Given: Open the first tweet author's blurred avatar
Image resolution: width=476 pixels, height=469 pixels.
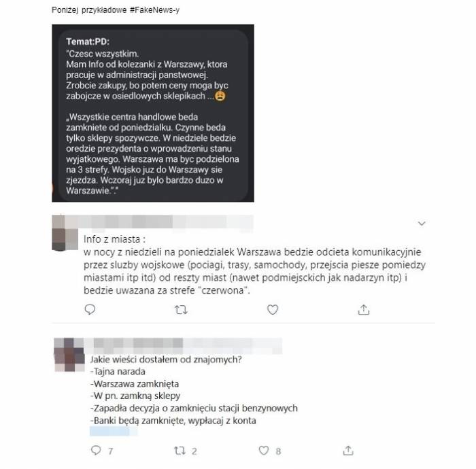Looking at the screenshot, I should tap(65, 232).
